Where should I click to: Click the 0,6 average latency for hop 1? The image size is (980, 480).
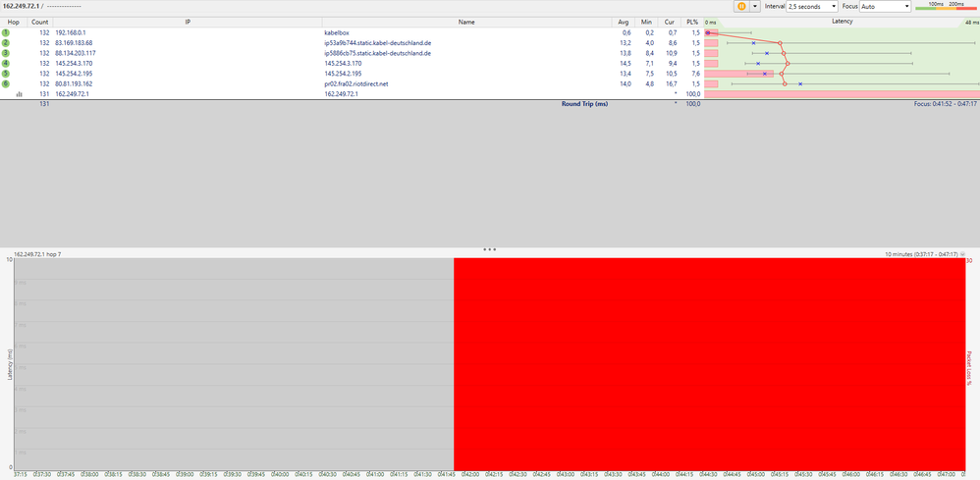coord(626,32)
